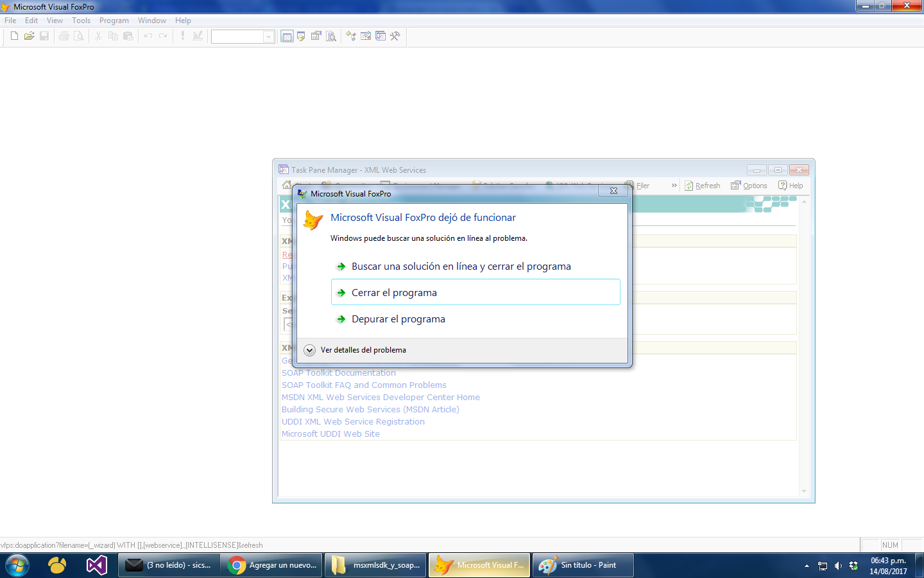Open MSDN XML Web Services Developer Center link
This screenshot has height=578, width=924.
(381, 397)
